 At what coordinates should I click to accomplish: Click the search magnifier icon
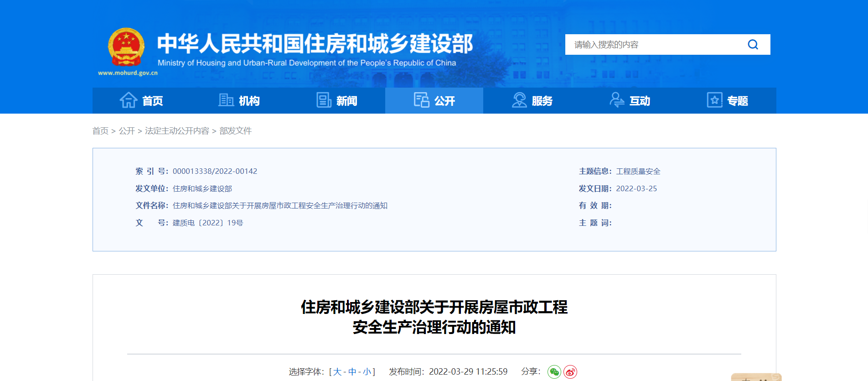tap(753, 45)
